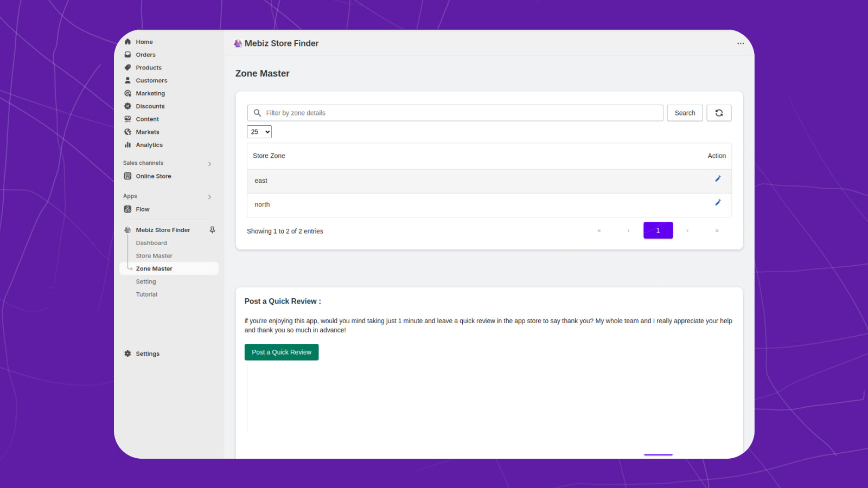The height and width of the screenshot is (488, 868).
Task: Click the Customers person icon
Action: [127, 80]
